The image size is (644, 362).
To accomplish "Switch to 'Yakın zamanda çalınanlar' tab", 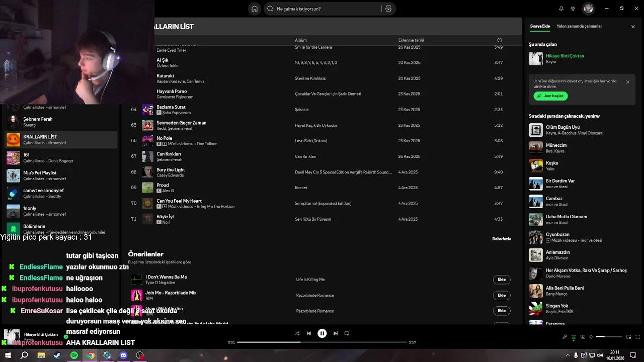I will 579,26.
